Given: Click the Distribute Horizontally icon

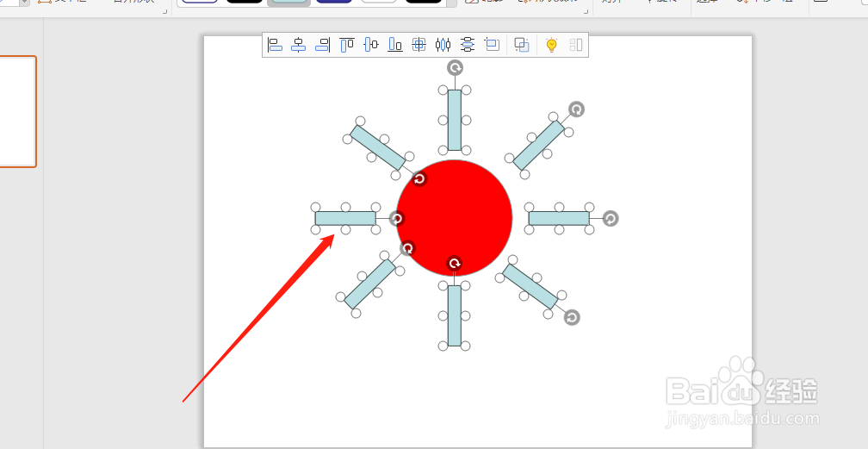Looking at the screenshot, I should coord(443,45).
